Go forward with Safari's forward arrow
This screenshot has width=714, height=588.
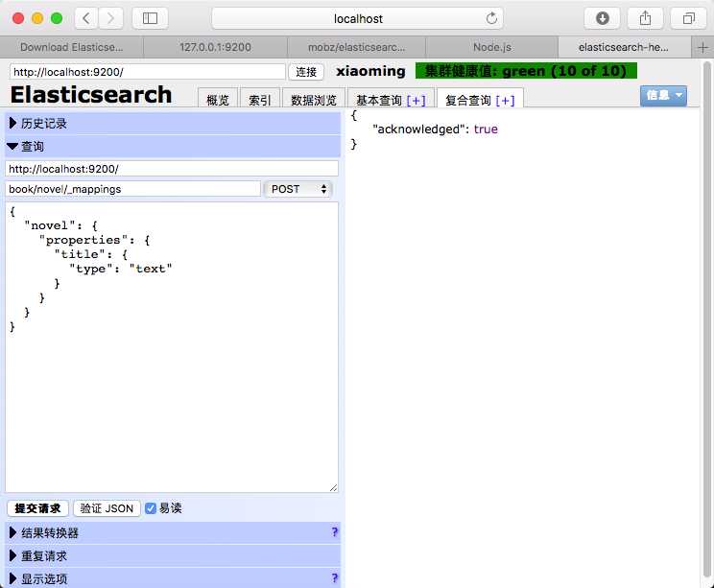coord(110,18)
